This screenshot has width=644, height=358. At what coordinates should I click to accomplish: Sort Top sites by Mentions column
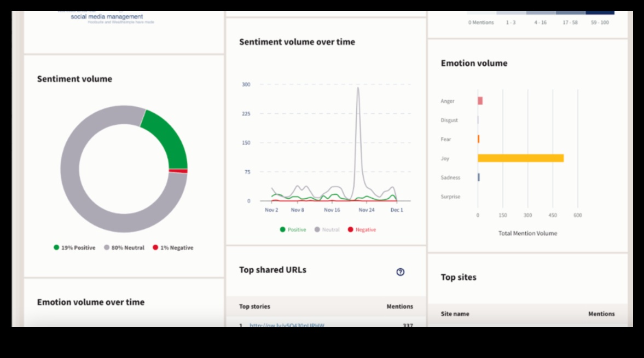tap(601, 314)
